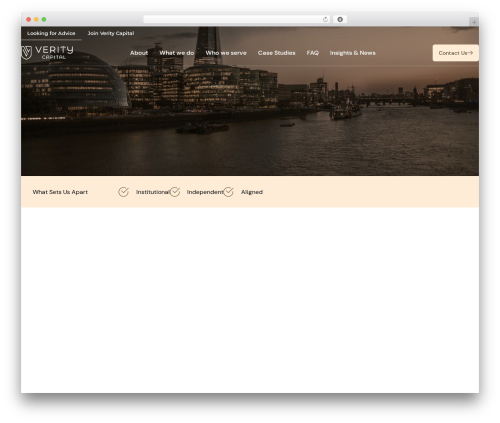The width and height of the screenshot is (500, 423).
Task: Click the checkmark icon beside Institutional
Action: click(123, 192)
